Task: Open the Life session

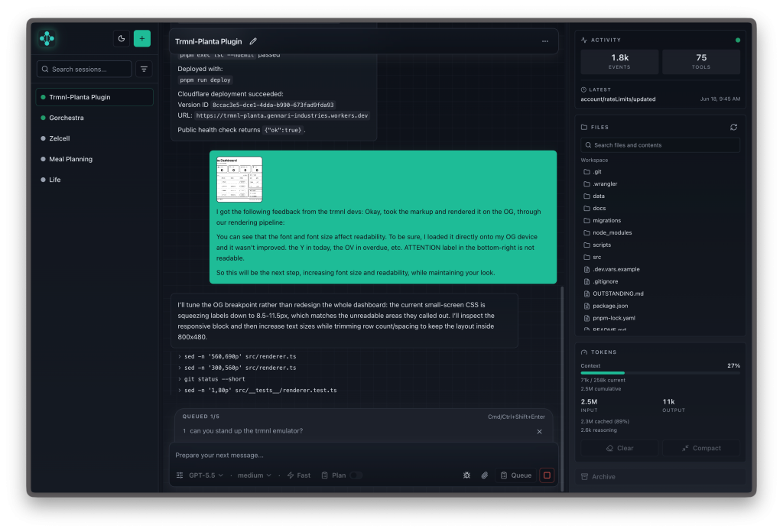Action: 94,180
